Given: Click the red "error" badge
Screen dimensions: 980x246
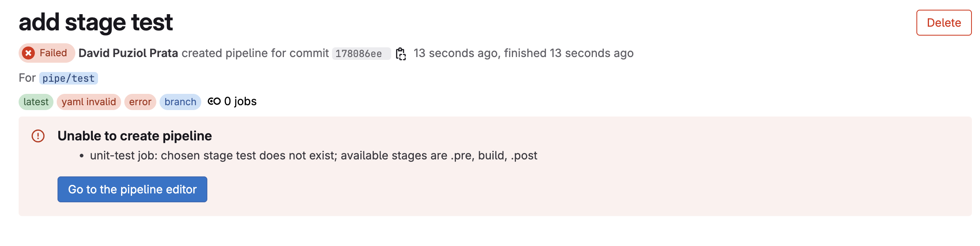Looking at the screenshot, I should (140, 102).
